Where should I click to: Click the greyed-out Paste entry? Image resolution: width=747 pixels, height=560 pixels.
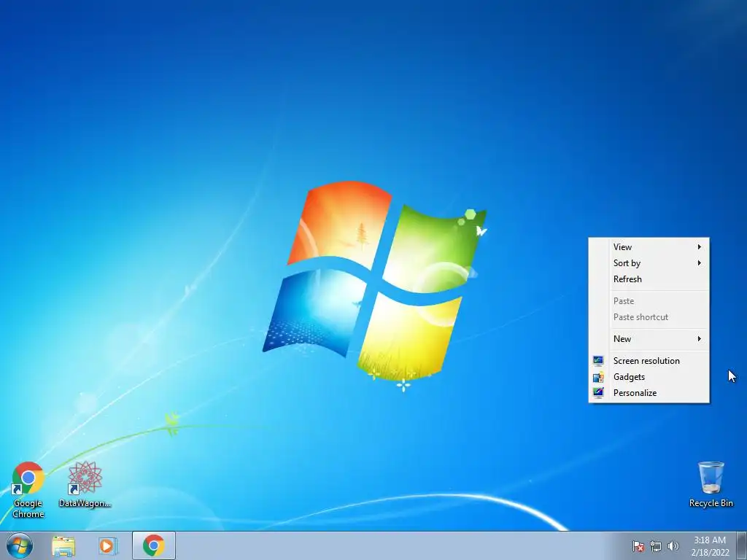(x=649, y=301)
